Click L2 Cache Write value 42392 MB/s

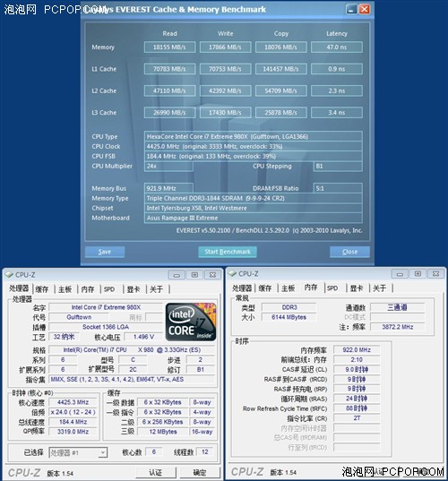pyautogui.click(x=225, y=90)
